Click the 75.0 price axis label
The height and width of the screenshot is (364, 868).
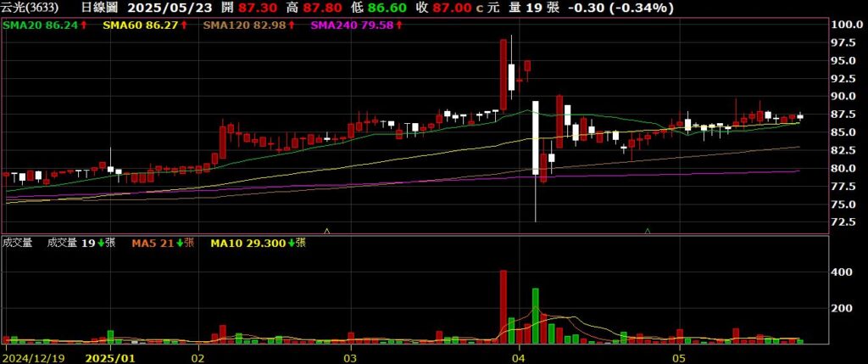[843, 204]
